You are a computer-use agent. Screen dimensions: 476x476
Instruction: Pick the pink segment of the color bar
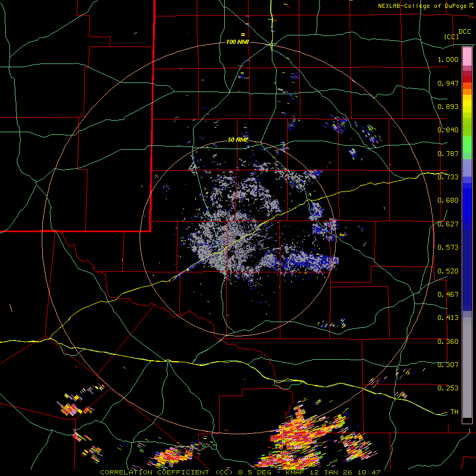[x=467, y=56]
